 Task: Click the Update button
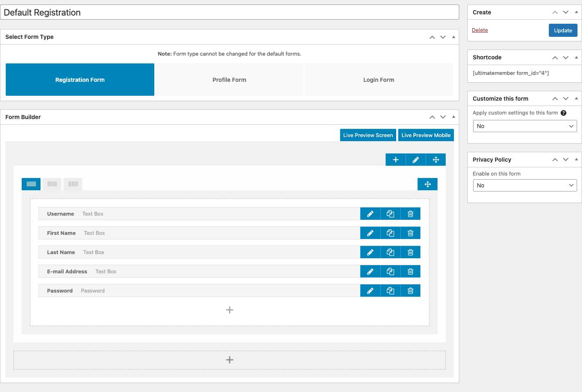563,30
